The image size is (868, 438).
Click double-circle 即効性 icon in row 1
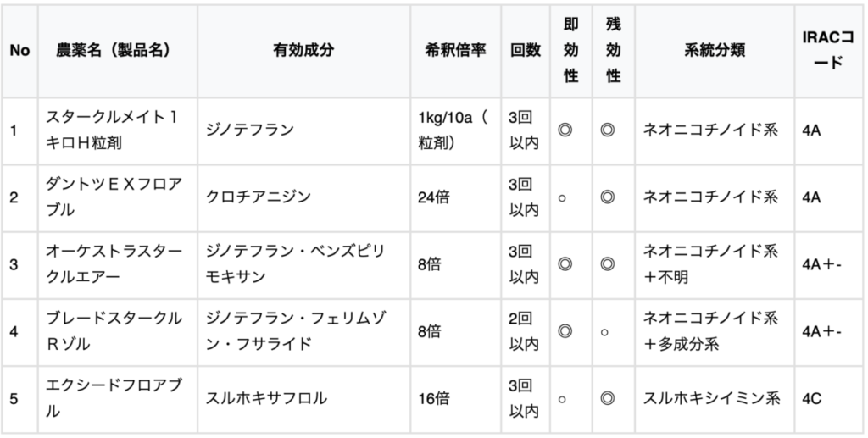(x=565, y=130)
